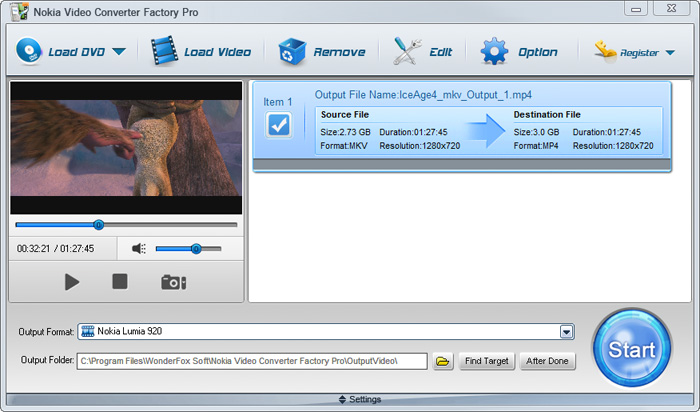This screenshot has width=700, height=412.
Task: Click the application icon in title bar
Action: tap(20, 12)
